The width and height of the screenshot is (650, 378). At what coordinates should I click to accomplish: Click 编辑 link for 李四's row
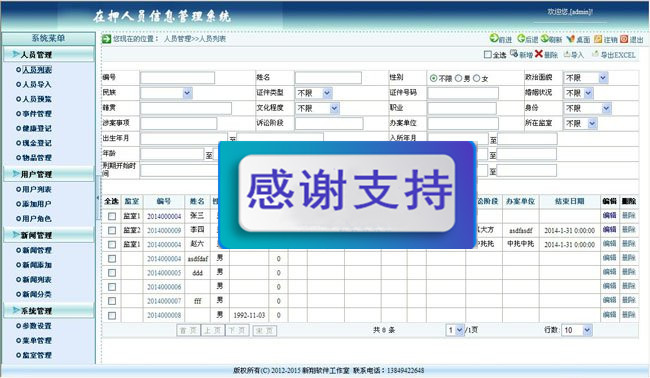[609, 230]
